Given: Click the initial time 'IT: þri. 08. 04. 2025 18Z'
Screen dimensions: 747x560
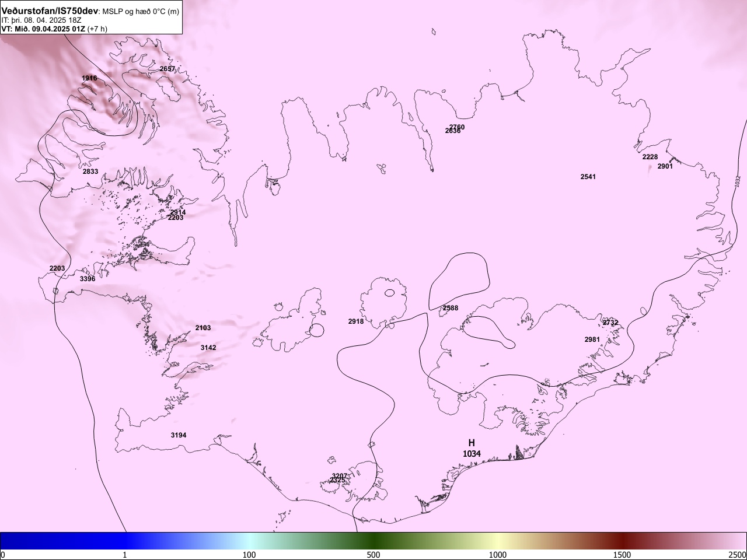Looking at the screenshot, I should tap(41, 20).
